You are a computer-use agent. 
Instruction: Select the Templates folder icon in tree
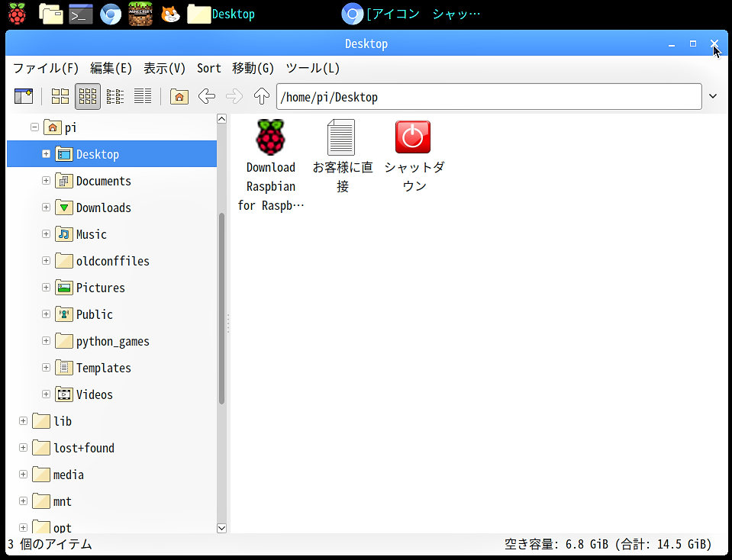64,368
